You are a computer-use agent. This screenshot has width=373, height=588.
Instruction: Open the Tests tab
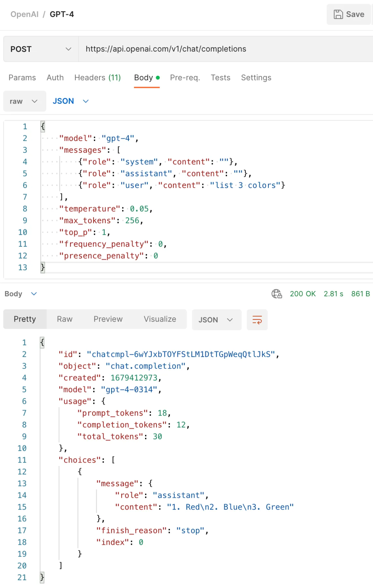220,78
